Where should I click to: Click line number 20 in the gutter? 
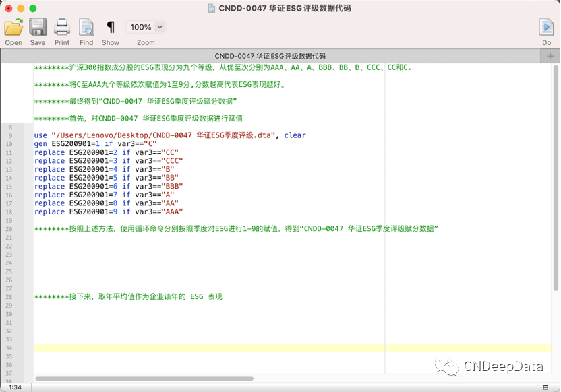pos(9,229)
